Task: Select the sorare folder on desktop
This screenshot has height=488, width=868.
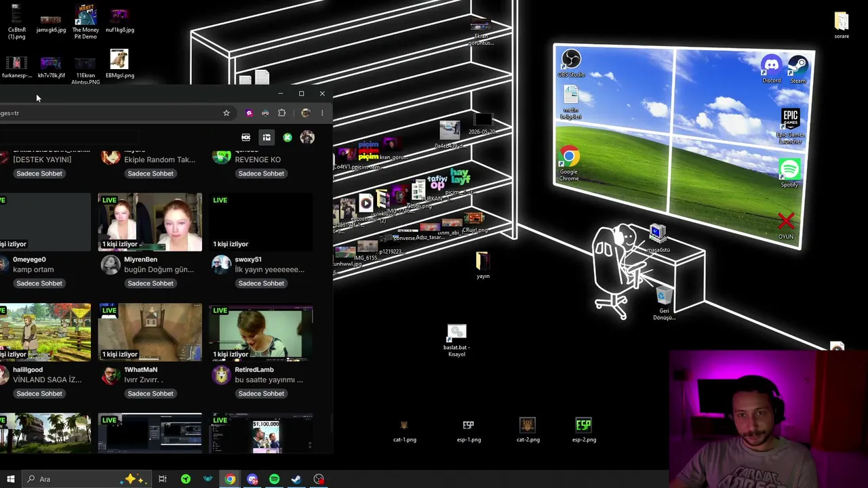Action: [x=842, y=26]
